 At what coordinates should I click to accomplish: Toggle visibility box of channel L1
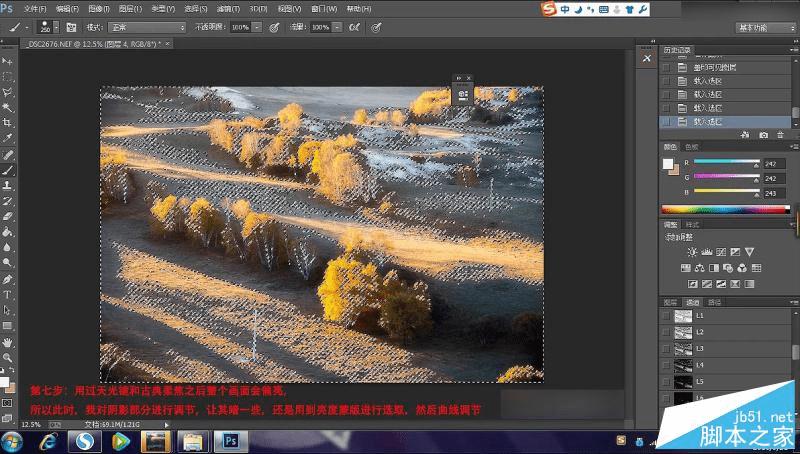666,316
